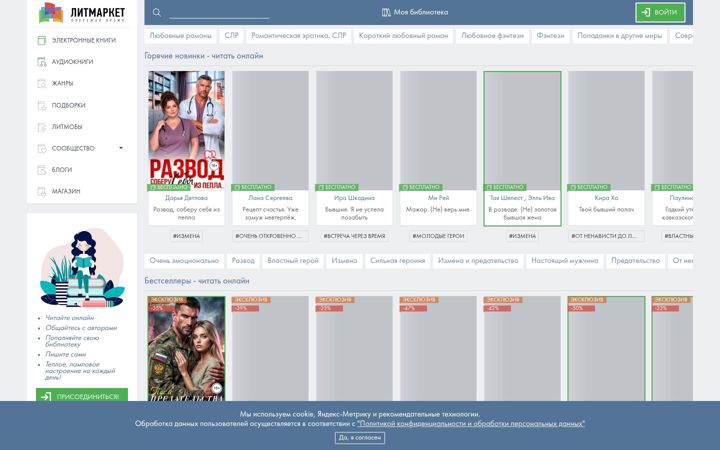Select the Развод tag
Viewport: 720px width, 450px height.
(x=243, y=261)
